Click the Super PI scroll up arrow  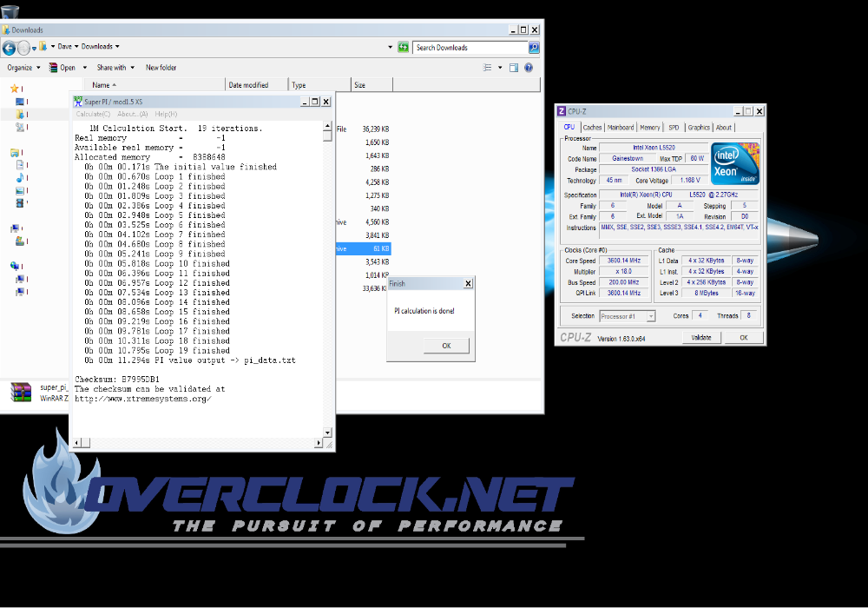point(328,127)
